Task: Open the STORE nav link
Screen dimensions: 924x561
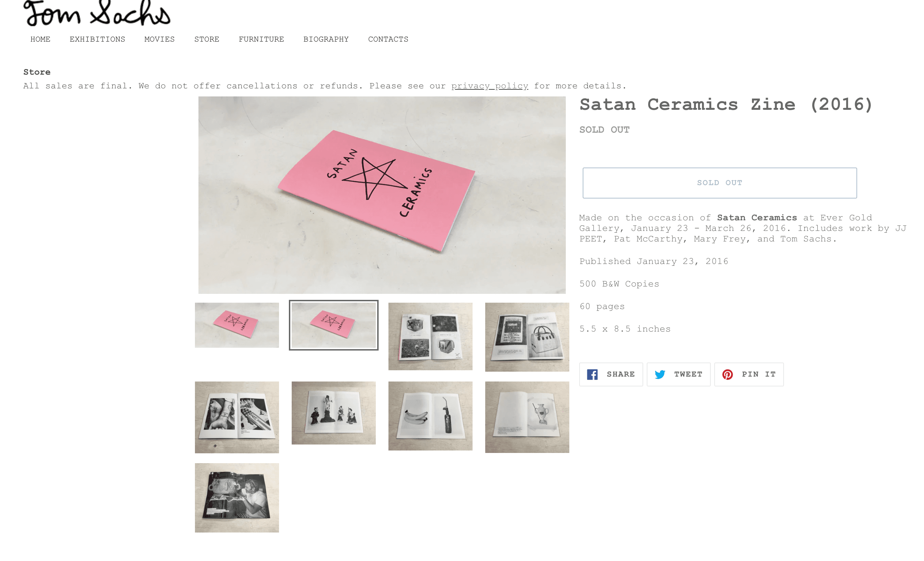Action: pyautogui.click(x=207, y=39)
